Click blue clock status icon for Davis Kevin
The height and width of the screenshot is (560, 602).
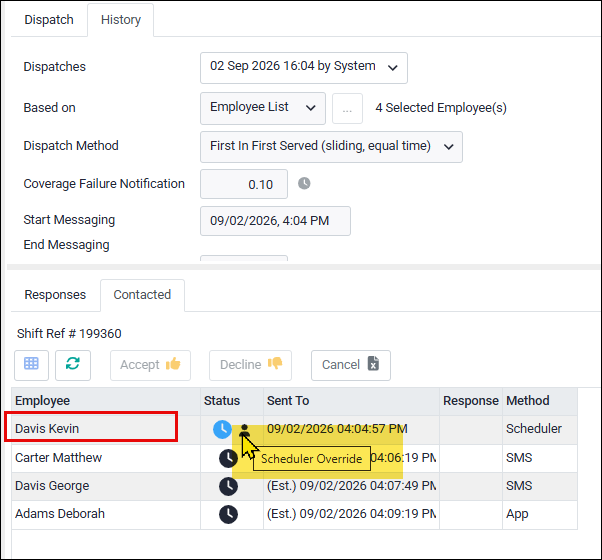[x=222, y=429]
